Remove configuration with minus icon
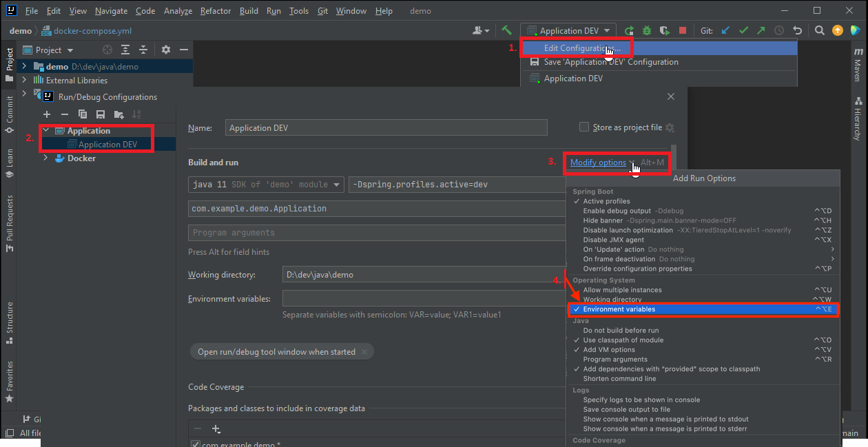Viewport: 868px width, 447px height. [x=65, y=114]
